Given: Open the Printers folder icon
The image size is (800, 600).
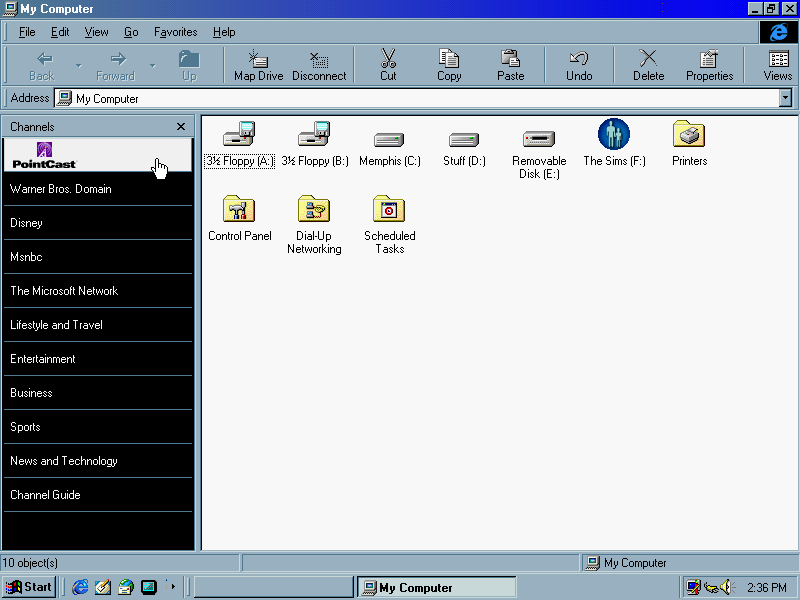Looking at the screenshot, I should click(x=689, y=135).
